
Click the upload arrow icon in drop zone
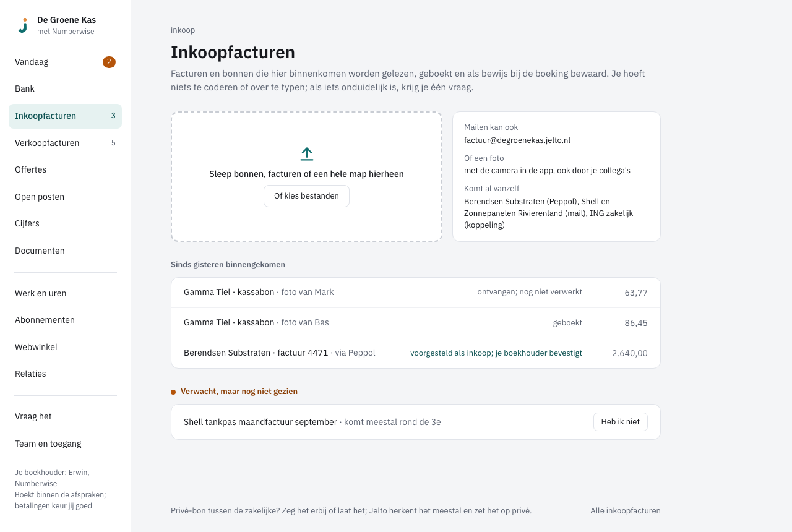tap(306, 154)
